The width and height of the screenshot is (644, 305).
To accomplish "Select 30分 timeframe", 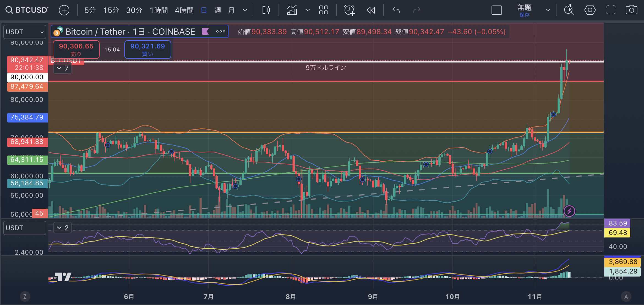I will 134,10.
